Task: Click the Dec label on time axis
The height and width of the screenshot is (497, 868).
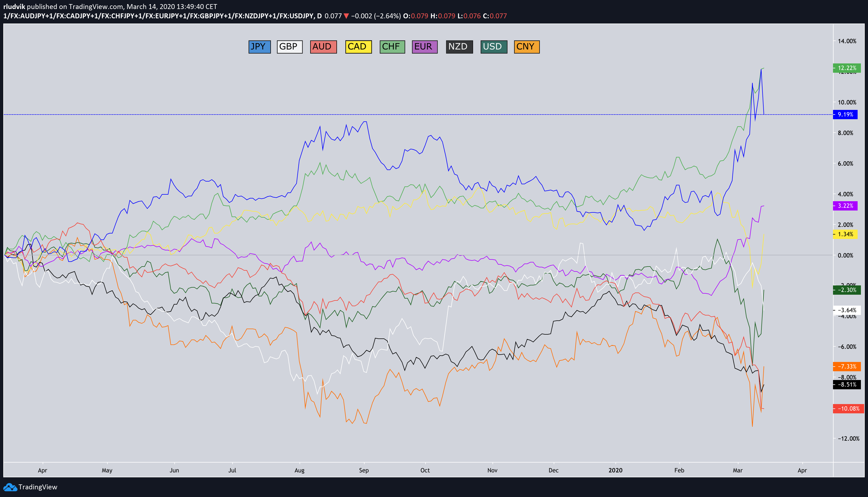Action: pos(553,470)
